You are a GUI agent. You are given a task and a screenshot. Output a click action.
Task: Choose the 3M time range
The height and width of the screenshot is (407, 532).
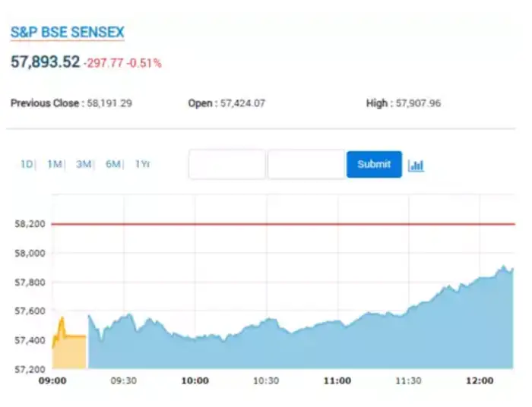coord(84,164)
